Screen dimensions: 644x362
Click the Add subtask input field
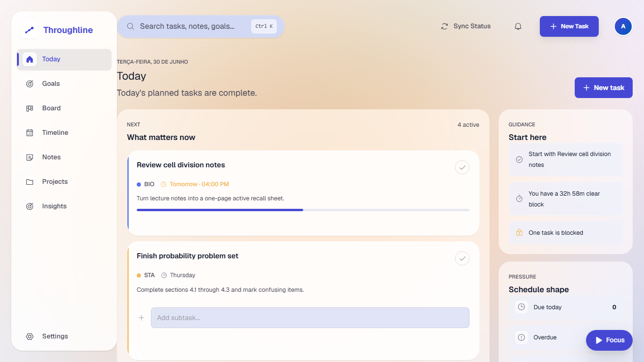click(x=310, y=318)
